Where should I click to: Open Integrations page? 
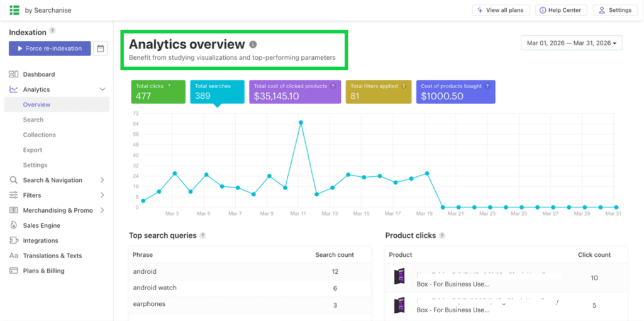pos(41,241)
